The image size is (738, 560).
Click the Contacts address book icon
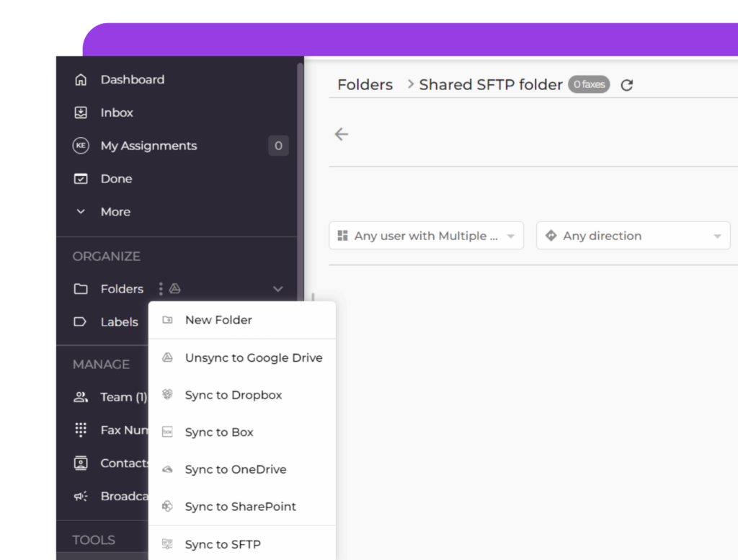pyautogui.click(x=81, y=463)
